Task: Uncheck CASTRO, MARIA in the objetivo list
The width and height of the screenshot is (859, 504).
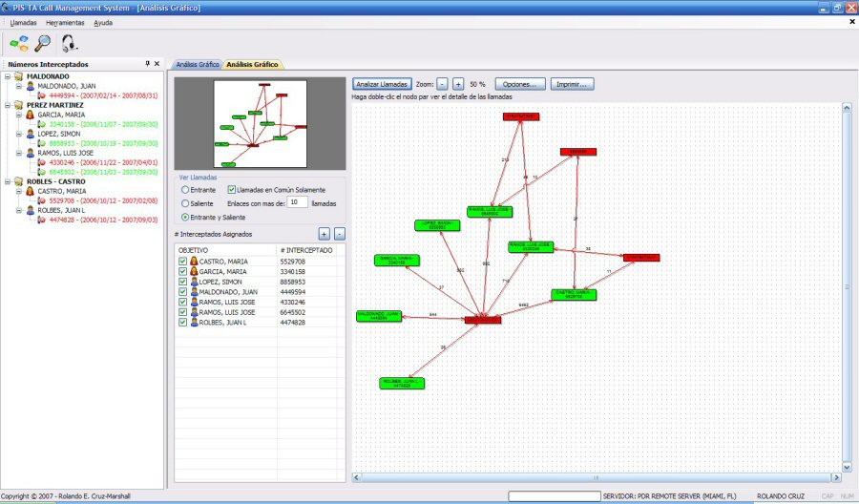Action: pyautogui.click(x=183, y=261)
